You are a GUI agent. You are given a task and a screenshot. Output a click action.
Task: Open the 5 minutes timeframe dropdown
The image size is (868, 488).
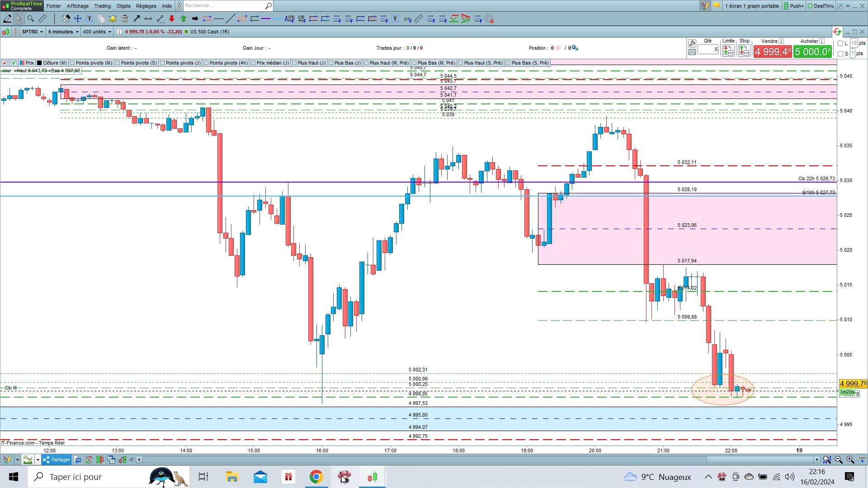63,32
